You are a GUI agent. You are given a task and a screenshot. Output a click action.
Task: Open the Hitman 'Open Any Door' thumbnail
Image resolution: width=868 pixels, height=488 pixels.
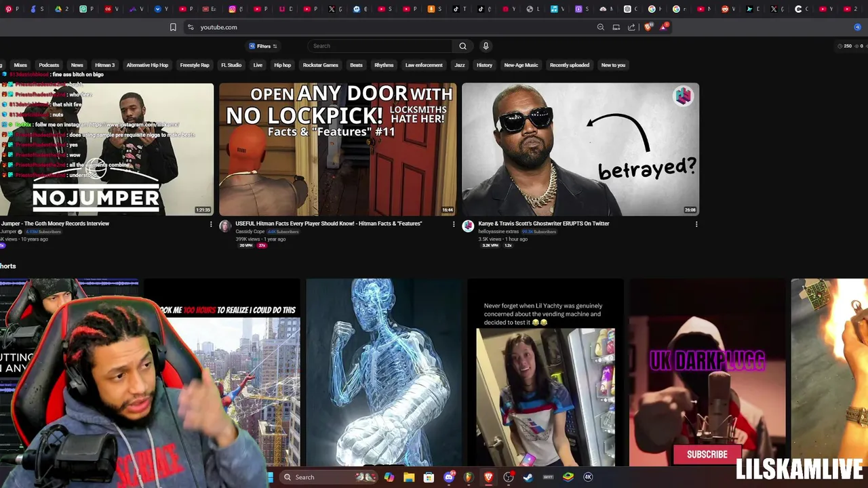click(x=338, y=149)
